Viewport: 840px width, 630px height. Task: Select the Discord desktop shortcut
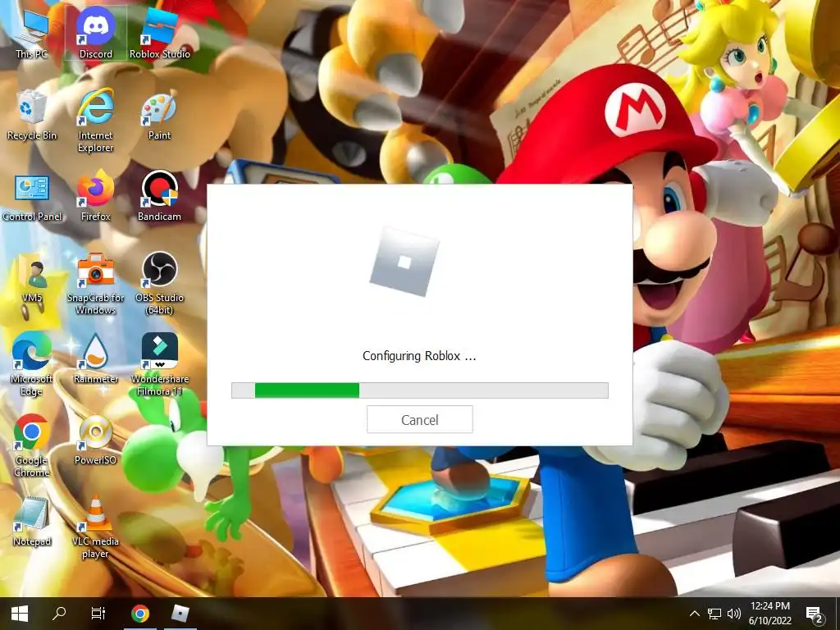96,34
